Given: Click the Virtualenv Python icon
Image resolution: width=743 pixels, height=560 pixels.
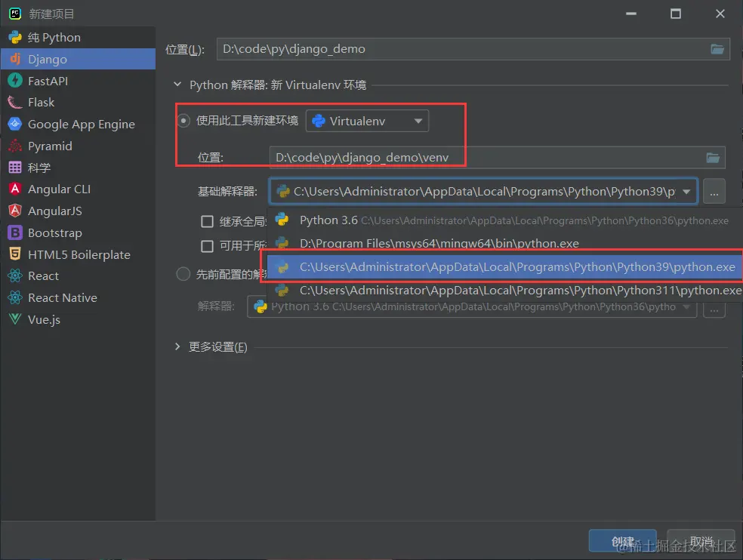Looking at the screenshot, I should point(319,121).
